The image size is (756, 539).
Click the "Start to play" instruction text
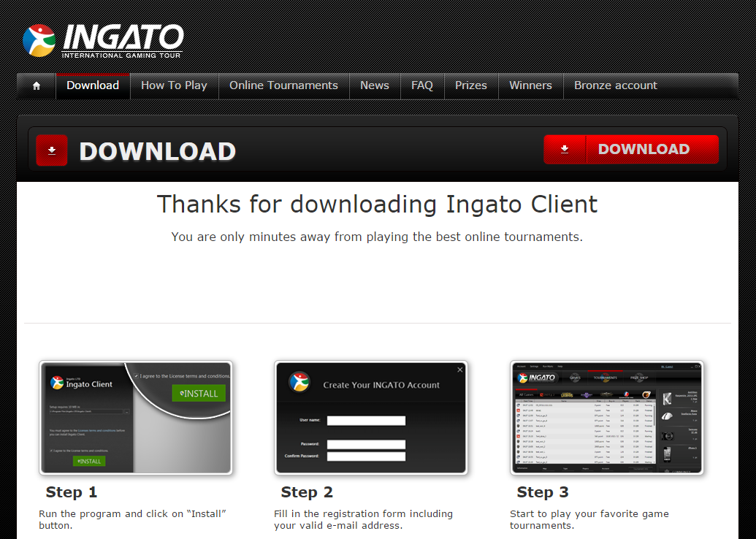589,520
